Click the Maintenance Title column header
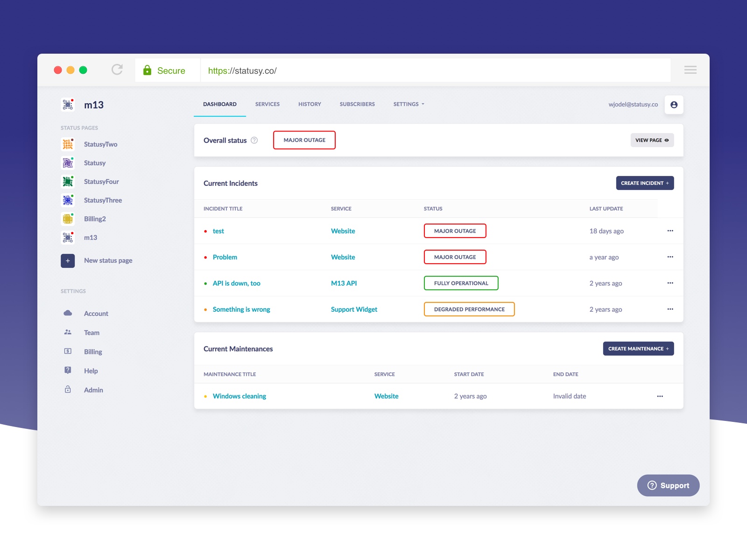This screenshot has width=747, height=560. pyautogui.click(x=230, y=374)
